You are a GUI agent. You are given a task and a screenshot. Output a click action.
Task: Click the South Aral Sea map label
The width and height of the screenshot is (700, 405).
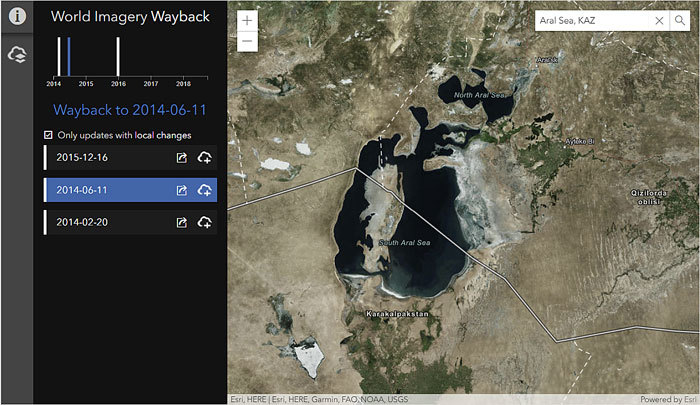pyautogui.click(x=404, y=242)
